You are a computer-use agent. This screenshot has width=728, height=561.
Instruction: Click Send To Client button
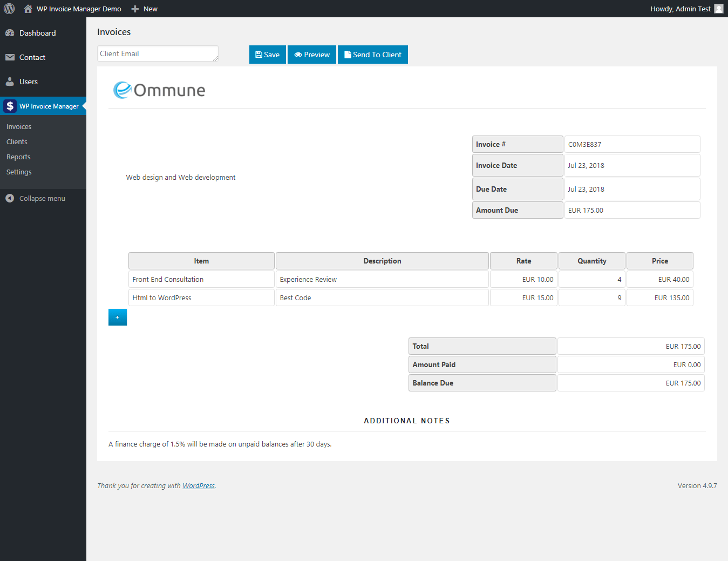[373, 55]
